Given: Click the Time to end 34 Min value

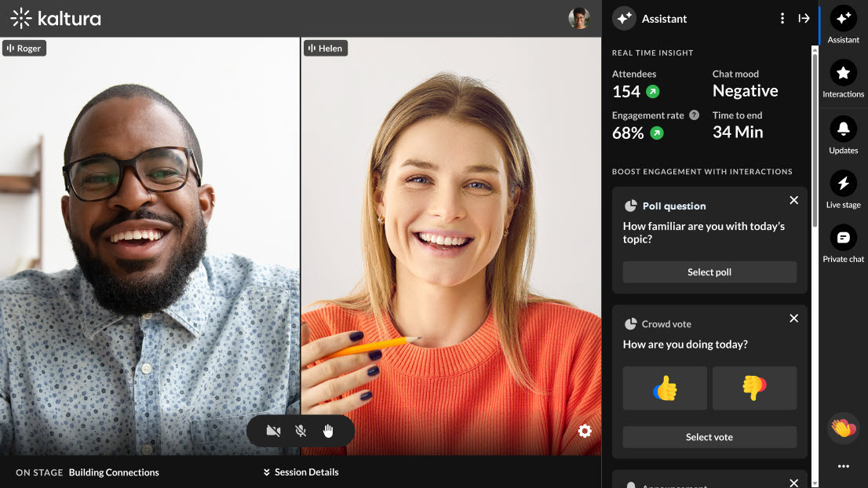Looking at the screenshot, I should [738, 133].
